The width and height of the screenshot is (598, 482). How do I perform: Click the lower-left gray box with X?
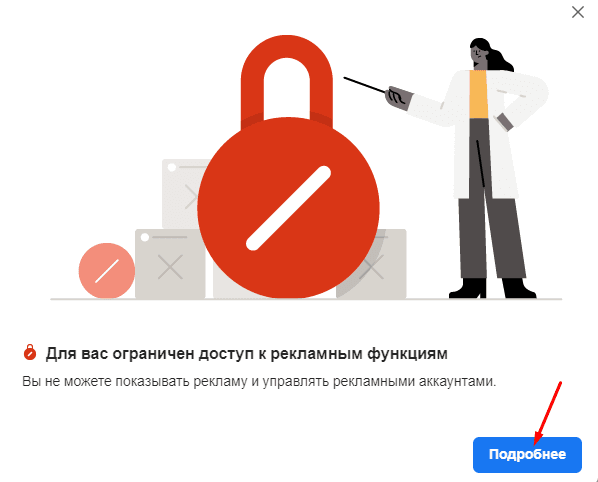tap(170, 264)
